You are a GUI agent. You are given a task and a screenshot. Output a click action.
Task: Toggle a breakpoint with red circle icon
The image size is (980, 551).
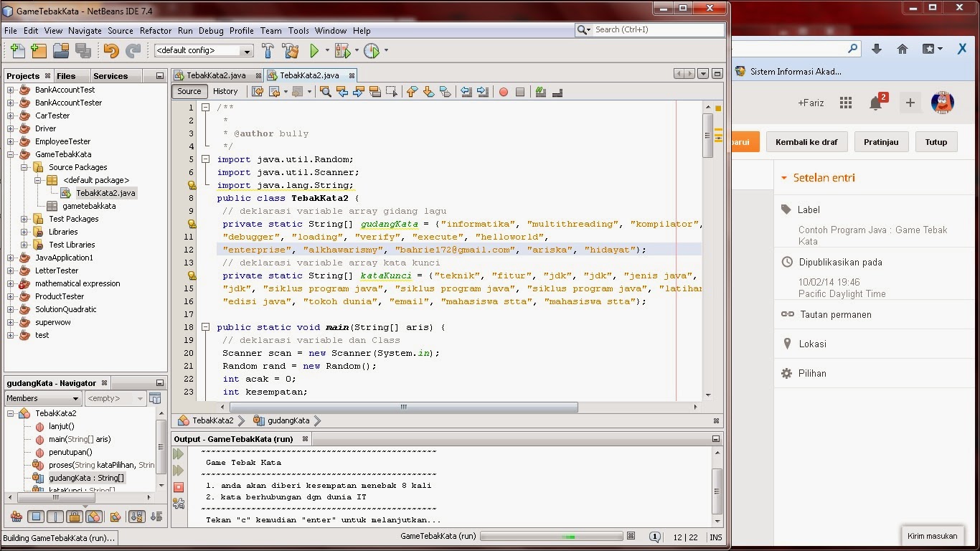pos(504,92)
